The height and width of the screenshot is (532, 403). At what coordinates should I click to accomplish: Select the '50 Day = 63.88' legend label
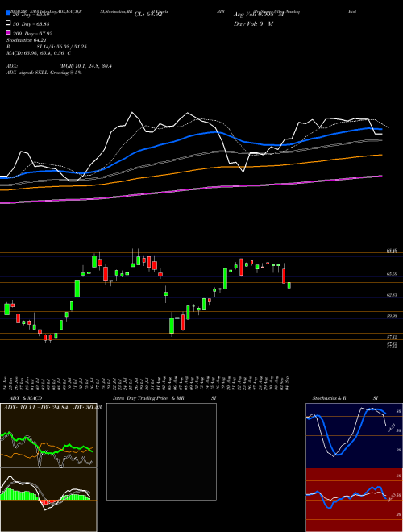31,23
